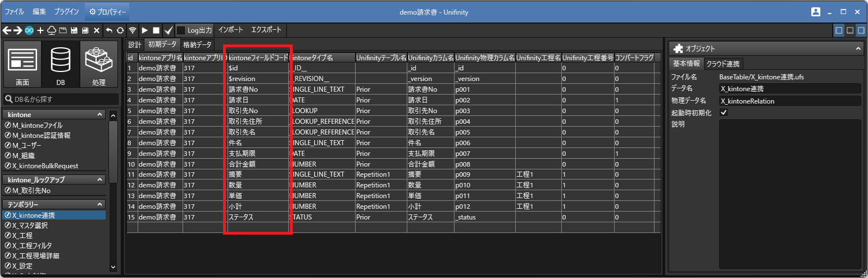Click the インポート button
The image size is (868, 278).
[231, 30]
